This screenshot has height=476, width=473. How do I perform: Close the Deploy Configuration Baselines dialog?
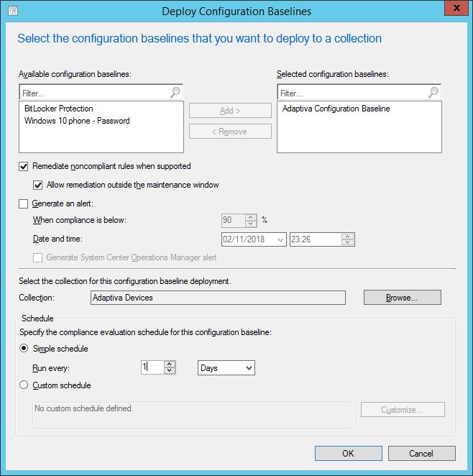456,8
